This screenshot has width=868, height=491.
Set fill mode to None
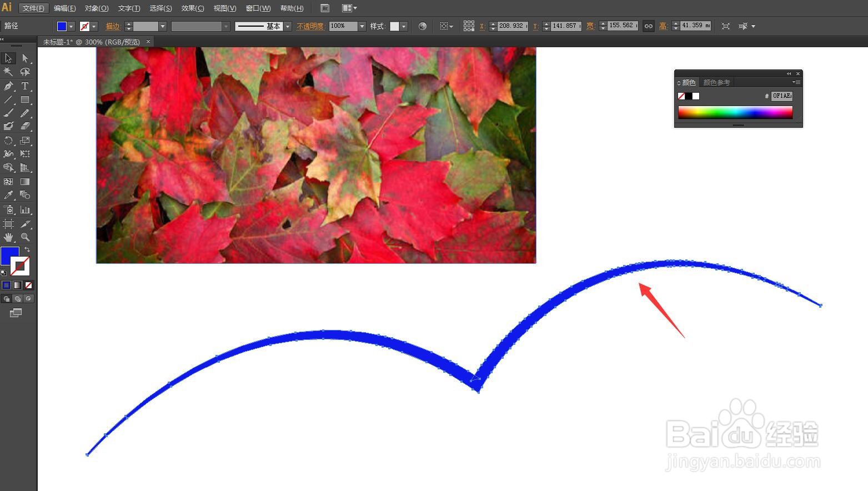tap(29, 285)
